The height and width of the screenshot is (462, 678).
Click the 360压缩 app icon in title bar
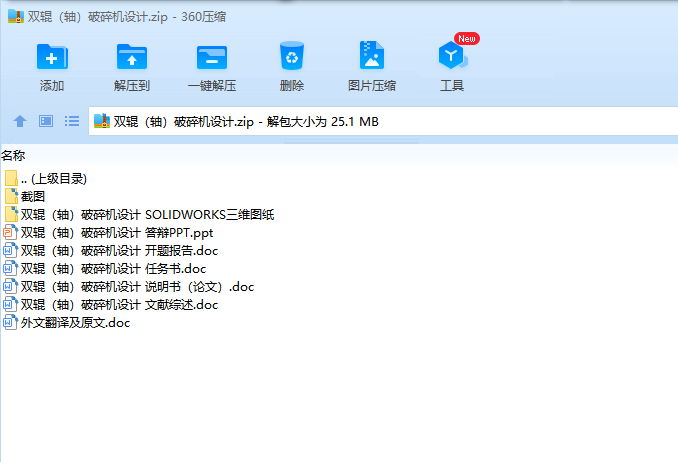point(16,16)
